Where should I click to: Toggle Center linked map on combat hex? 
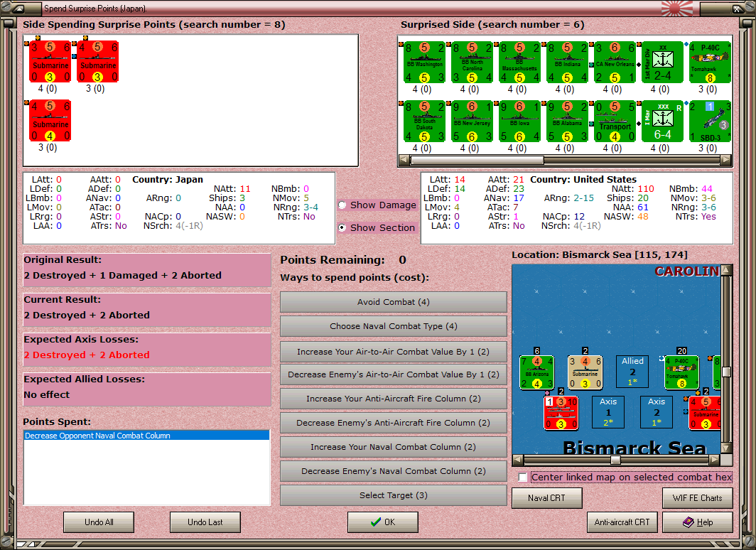point(523,478)
